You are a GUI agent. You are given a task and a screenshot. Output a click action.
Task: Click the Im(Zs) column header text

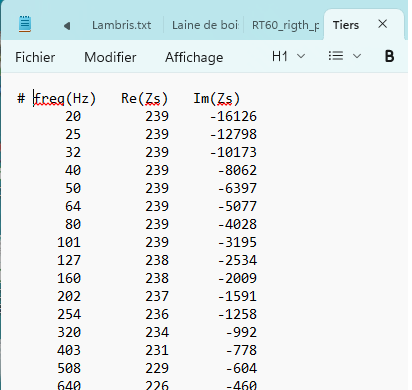[217, 99]
